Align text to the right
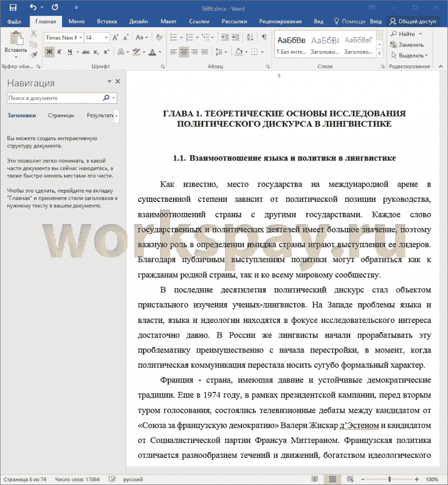 (194, 52)
